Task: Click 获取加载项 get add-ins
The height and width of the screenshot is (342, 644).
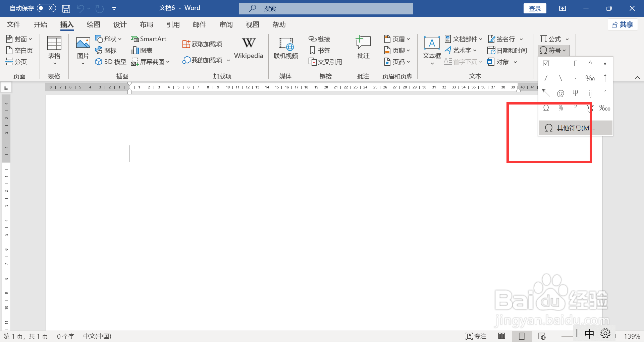Action: (202, 44)
